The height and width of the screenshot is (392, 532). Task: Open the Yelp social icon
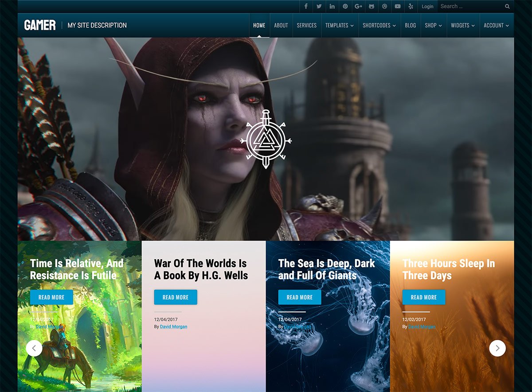pyautogui.click(x=411, y=6)
